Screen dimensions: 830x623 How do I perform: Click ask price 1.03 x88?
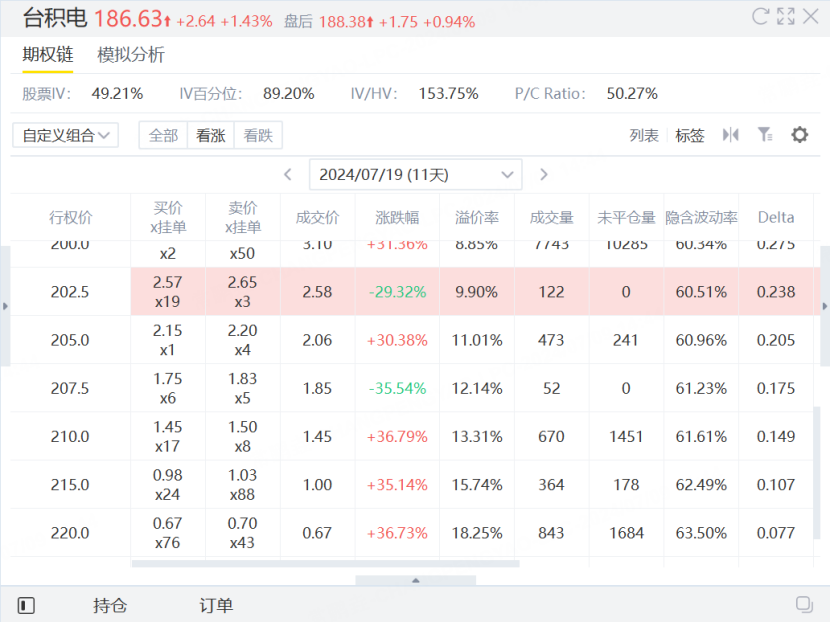(242, 484)
